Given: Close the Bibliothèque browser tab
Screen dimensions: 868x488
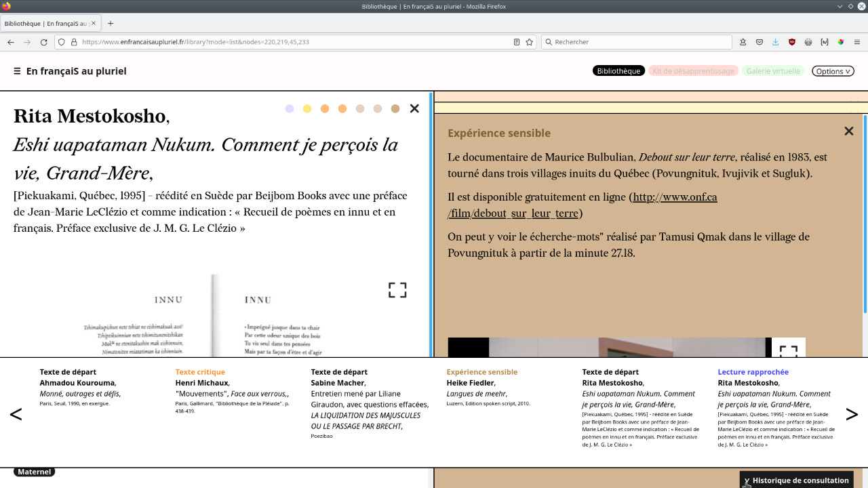Looking at the screenshot, I should click(x=94, y=24).
